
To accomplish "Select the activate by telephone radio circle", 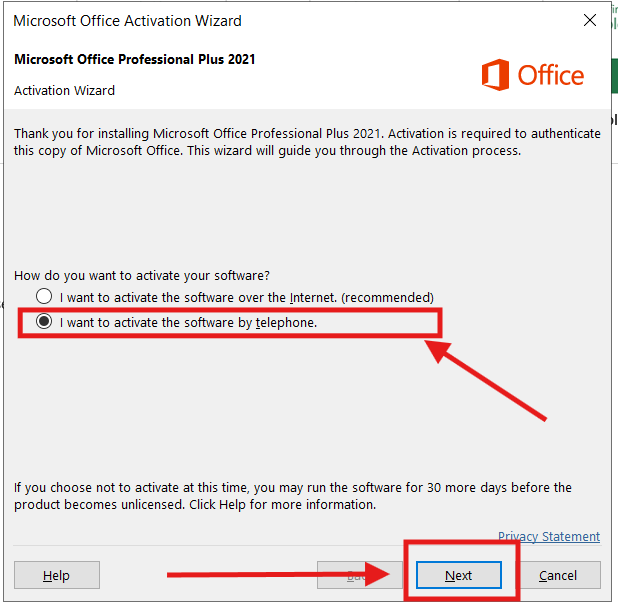I will click(44, 322).
